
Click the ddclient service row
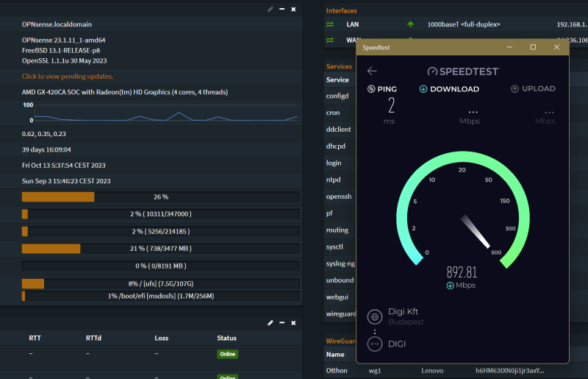coord(340,130)
